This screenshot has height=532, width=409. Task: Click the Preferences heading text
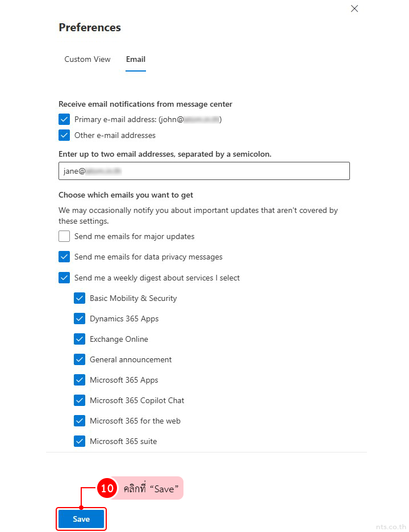click(x=90, y=27)
